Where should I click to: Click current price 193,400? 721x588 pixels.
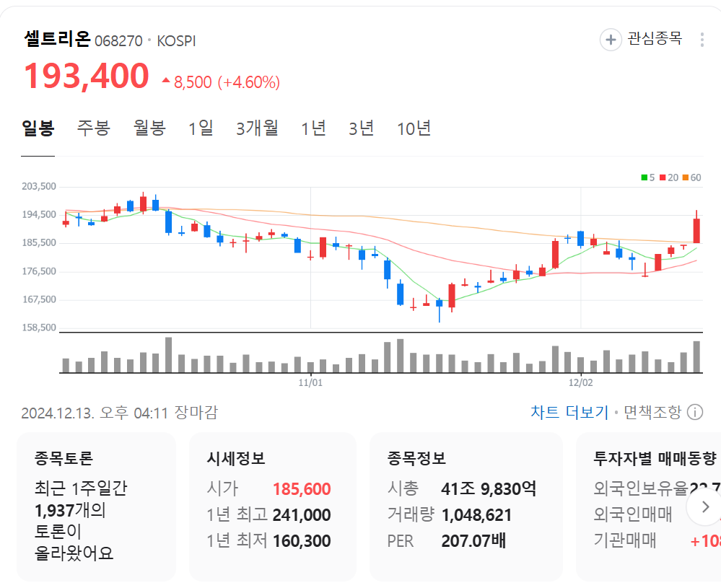(x=87, y=76)
